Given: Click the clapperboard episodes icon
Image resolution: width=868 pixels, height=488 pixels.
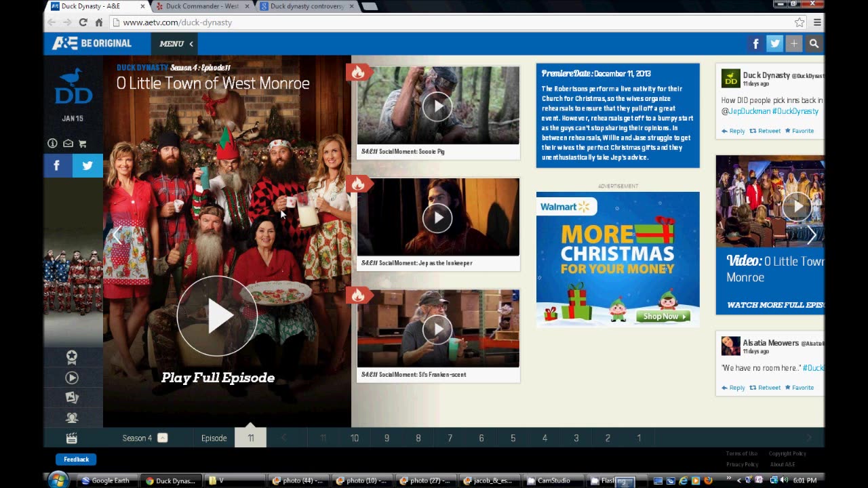Looking at the screenshot, I should pyautogui.click(x=71, y=439).
